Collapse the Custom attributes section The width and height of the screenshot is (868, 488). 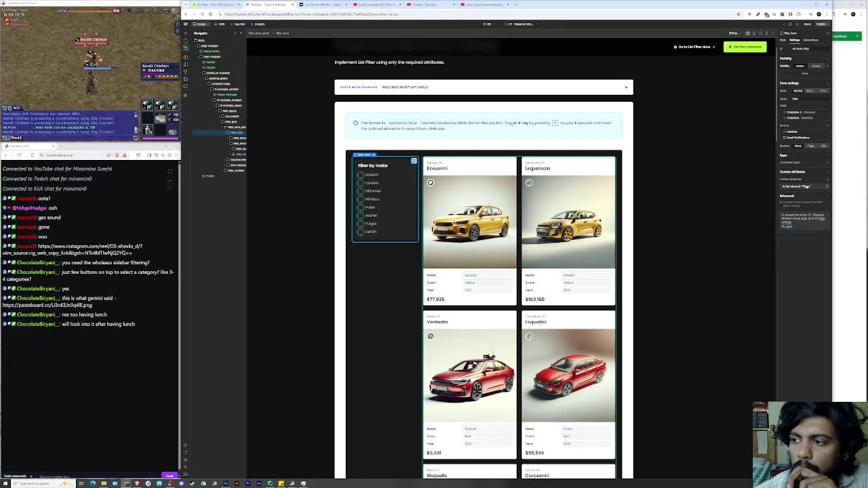827,171
